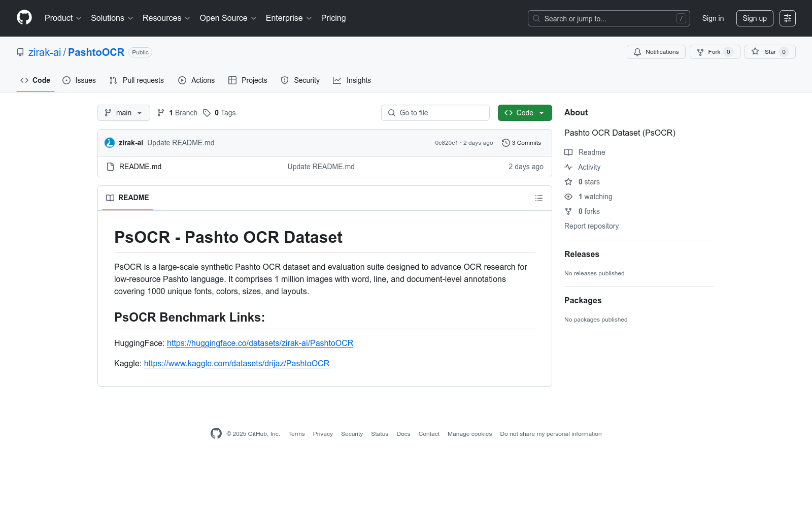Click the branch icon beside 1 Branch
The height and width of the screenshot is (508, 812).
point(161,113)
